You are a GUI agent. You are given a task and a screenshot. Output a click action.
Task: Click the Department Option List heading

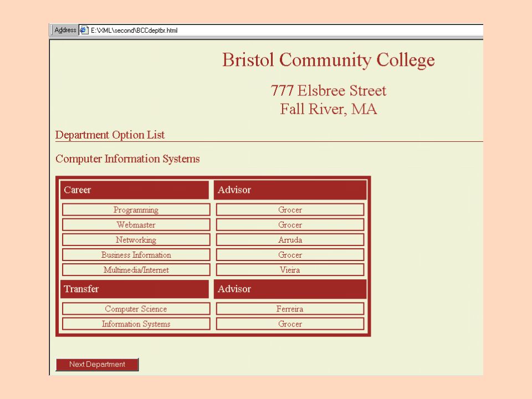pos(110,135)
